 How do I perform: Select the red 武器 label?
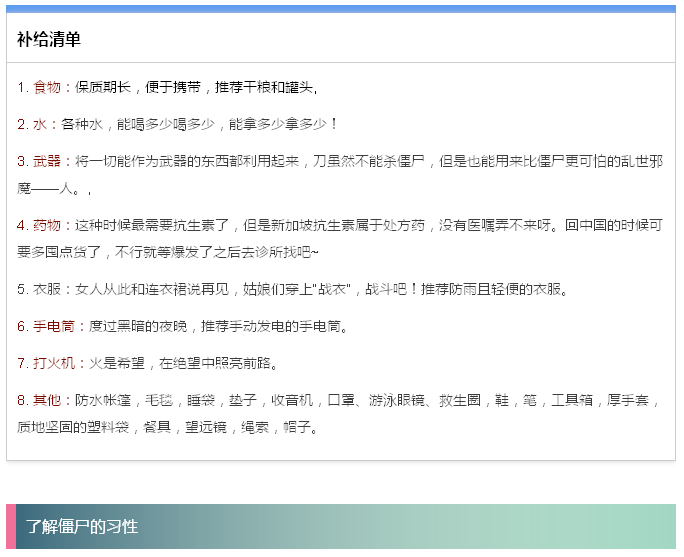pos(47,161)
